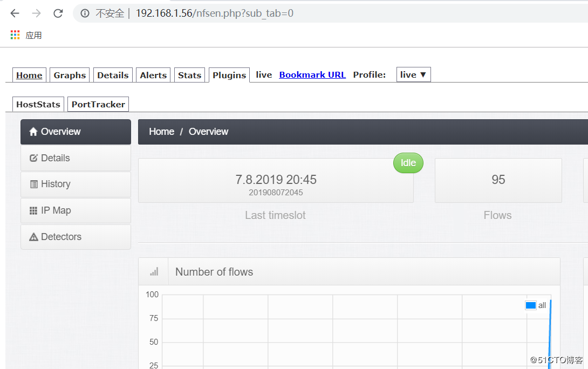Open the 应用 apps shortcut icon
Screen dimensions: 588x369
pos(15,34)
